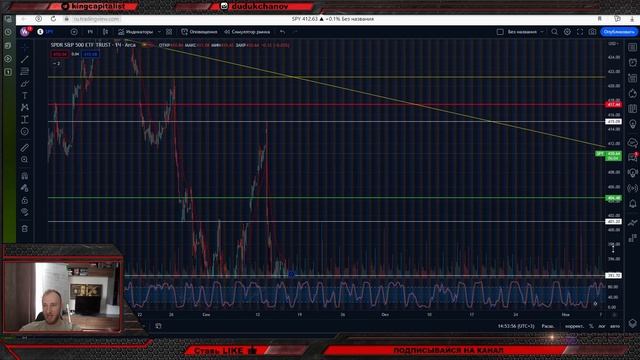Click the green SPY current price label
This screenshot has height=360, width=640.
[x=609, y=156]
